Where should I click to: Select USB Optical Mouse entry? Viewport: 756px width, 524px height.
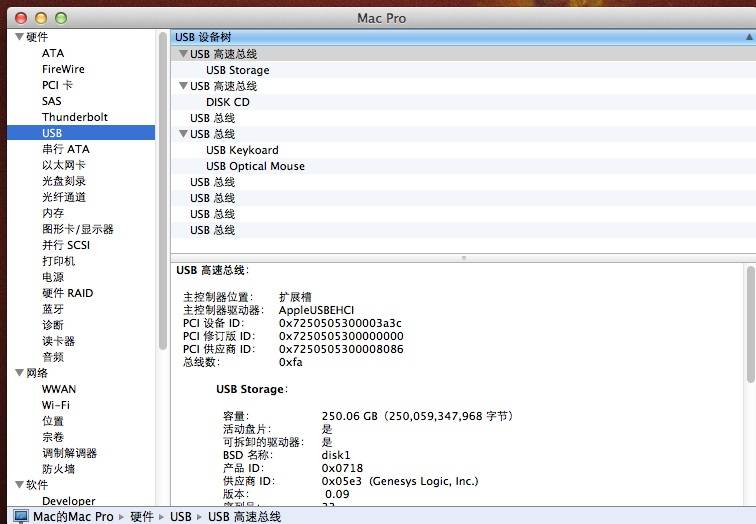coord(255,166)
